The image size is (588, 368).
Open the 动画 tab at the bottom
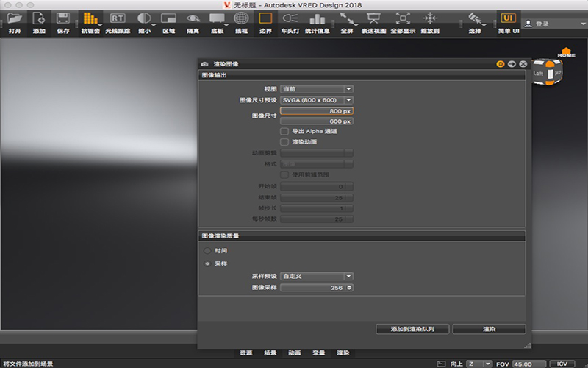[295, 353]
